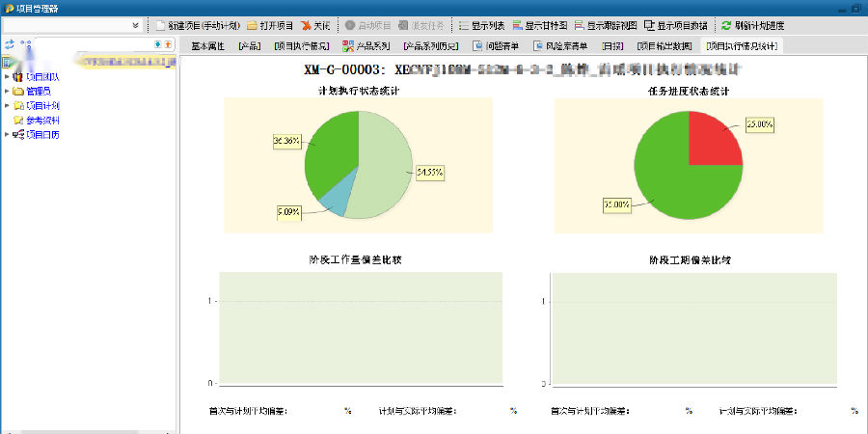
Task: Select 参考资料 in the project tree
Action: point(42,120)
